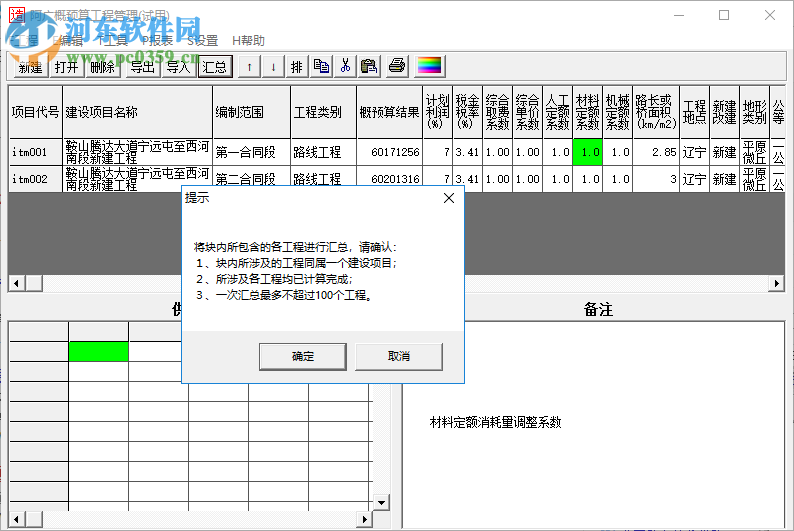
Task: Select the itm001 project code cell
Action: click(x=35, y=152)
